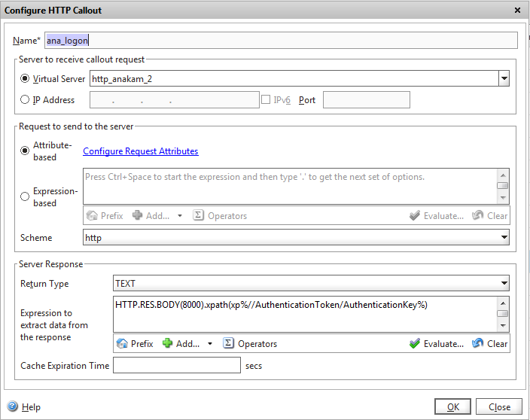The width and height of the screenshot is (530, 420).
Task: Expand the Virtual Server dropdown http_anakam_2
Action: [x=504, y=79]
